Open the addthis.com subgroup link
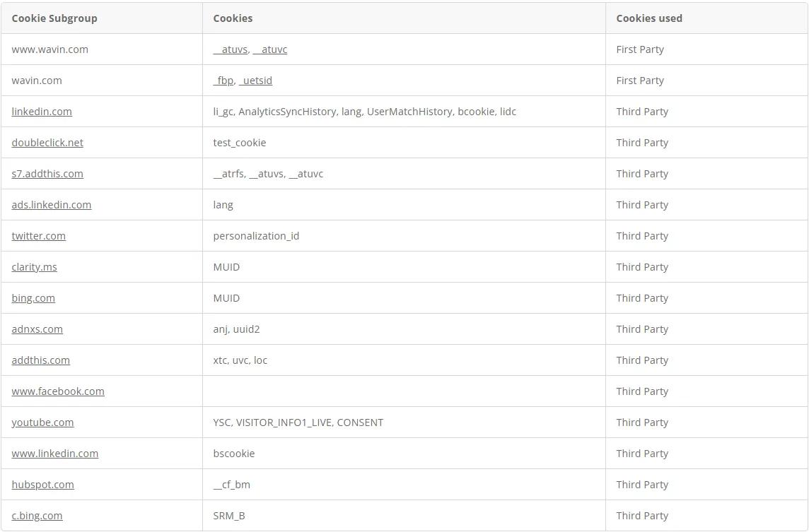The height and width of the screenshot is (532, 809). coord(41,360)
